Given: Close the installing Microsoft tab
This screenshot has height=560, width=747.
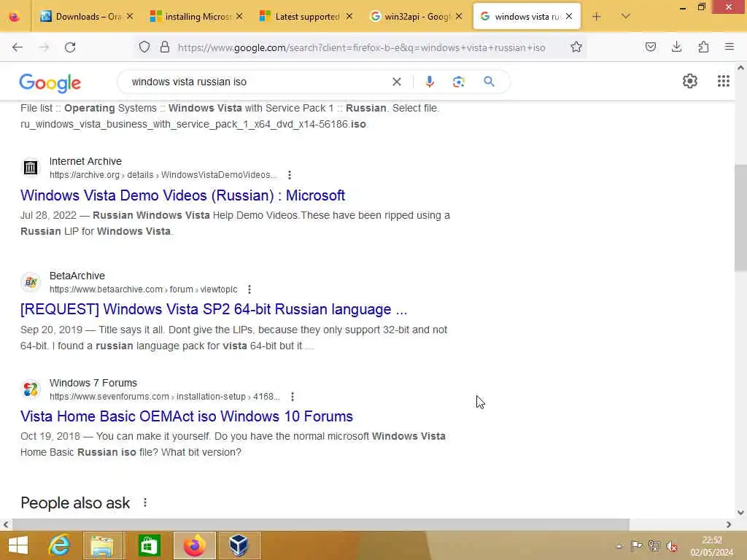Looking at the screenshot, I should (x=239, y=16).
